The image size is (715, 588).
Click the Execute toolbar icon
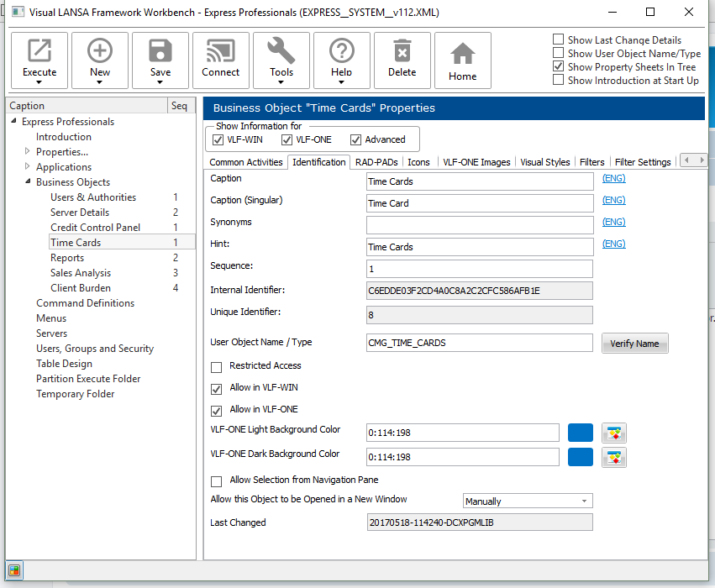[x=39, y=50]
